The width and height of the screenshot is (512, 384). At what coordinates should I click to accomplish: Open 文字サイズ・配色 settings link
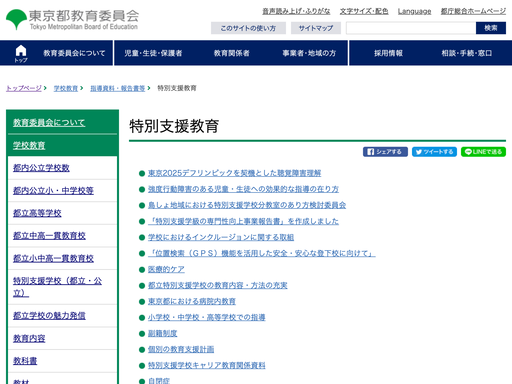pos(364,11)
